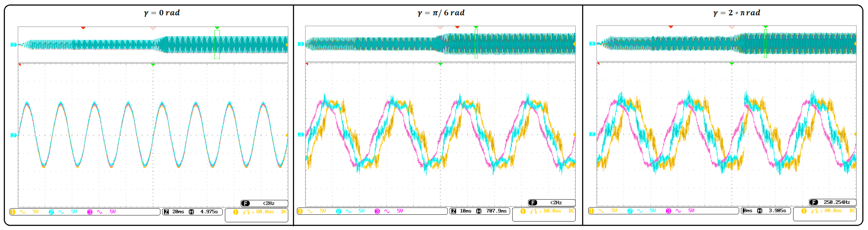
Task: Click the 80.0ns trigger width in middle scope
Action: (552, 211)
